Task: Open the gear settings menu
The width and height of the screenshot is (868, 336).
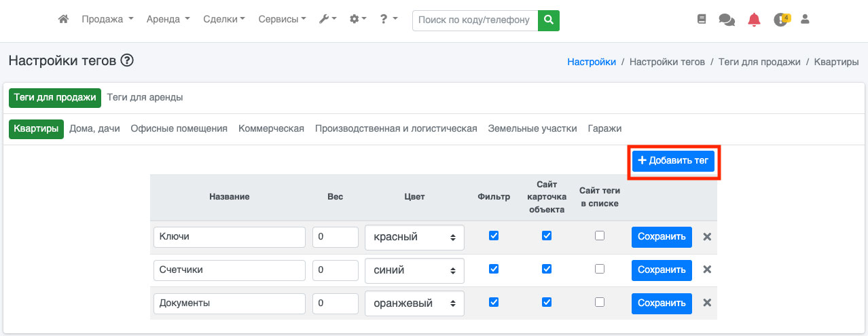Action: coord(357,20)
